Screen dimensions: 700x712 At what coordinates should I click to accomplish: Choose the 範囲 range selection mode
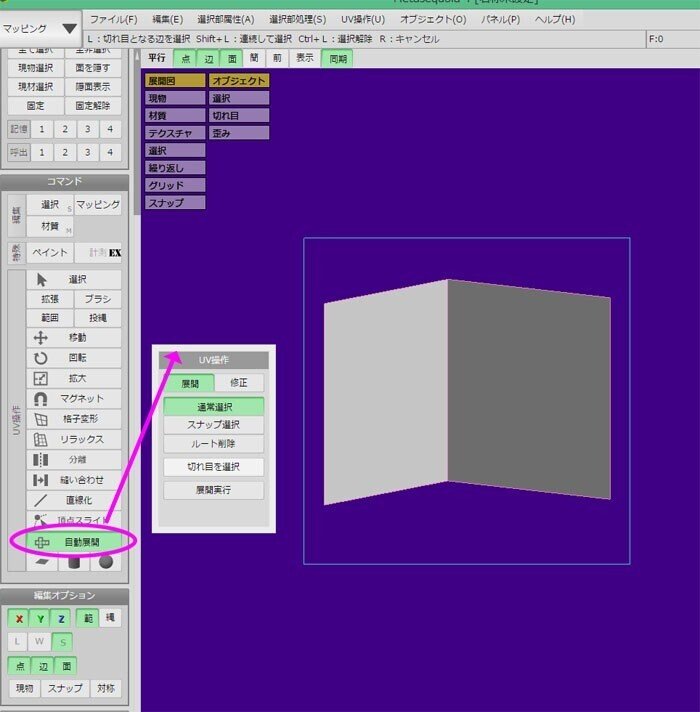[x=50, y=317]
